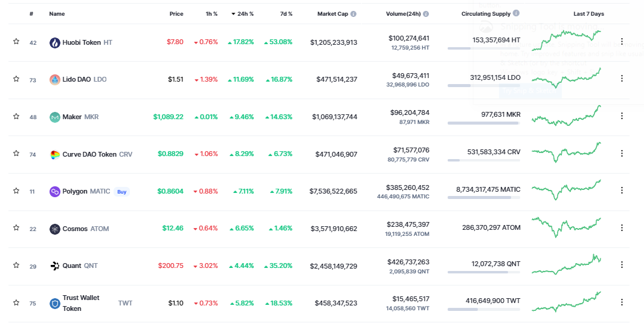
Task: Click the Huobi Token coin logo
Action: coord(55,43)
